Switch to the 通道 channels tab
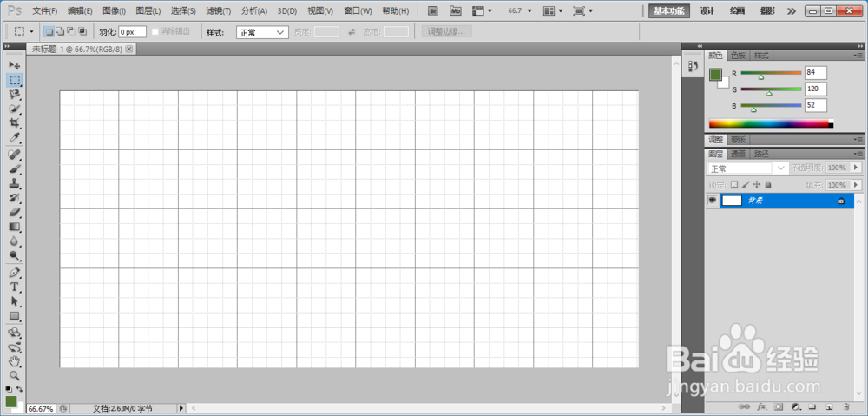Image resolution: width=868 pixels, height=416 pixels. click(739, 154)
